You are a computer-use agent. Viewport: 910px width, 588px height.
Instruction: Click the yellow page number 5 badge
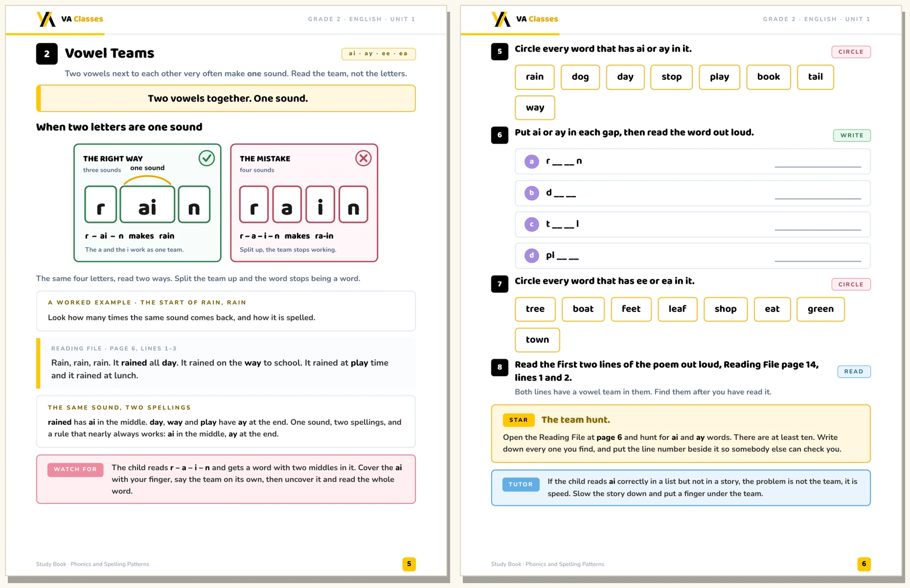tap(409, 564)
